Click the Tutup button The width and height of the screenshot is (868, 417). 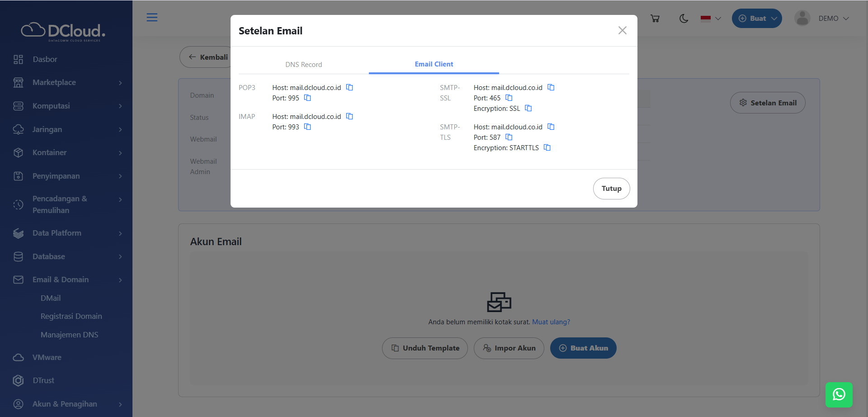(x=611, y=189)
